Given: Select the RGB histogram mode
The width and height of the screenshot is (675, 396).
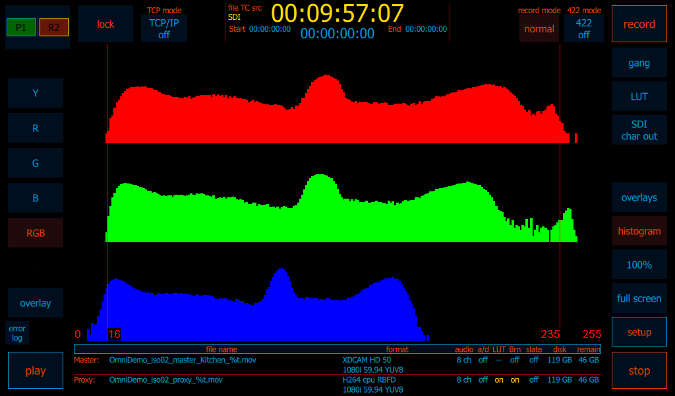Looking at the screenshot, I should coord(36,233).
